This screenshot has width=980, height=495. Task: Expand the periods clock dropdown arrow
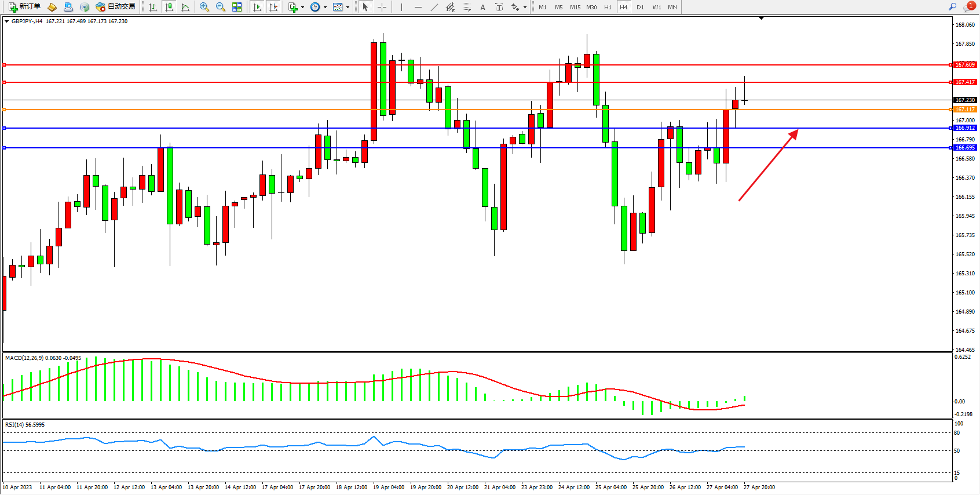(x=325, y=8)
